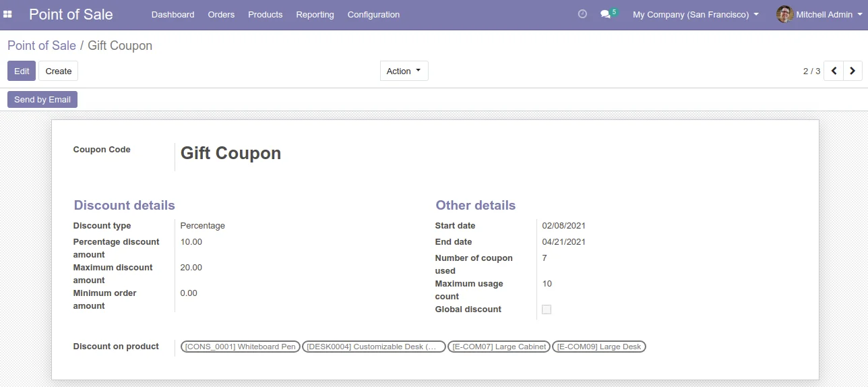868x387 pixels.
Task: Open the conversations chat icon
Action: (x=605, y=14)
